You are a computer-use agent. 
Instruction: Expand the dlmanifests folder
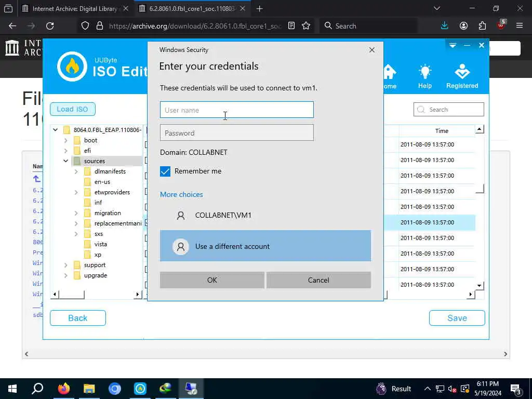[x=76, y=171]
